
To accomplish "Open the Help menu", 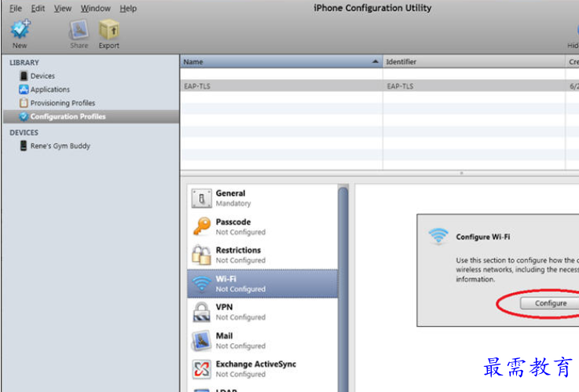I will coord(128,8).
